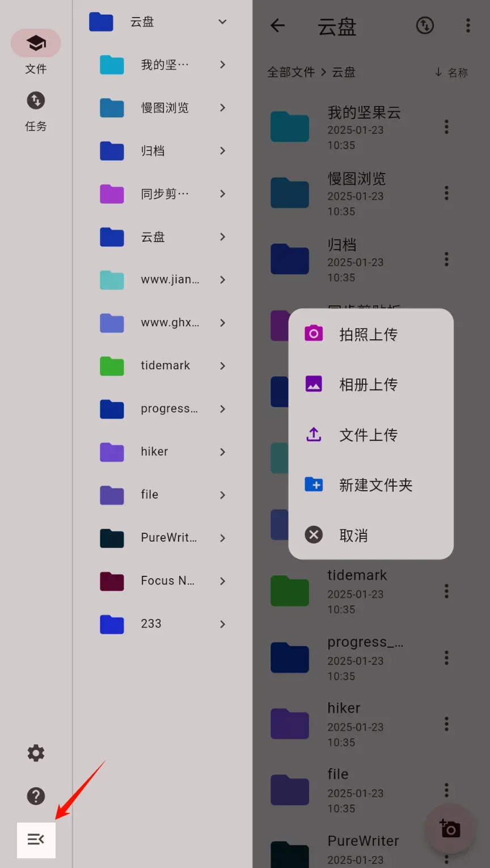Click the green tidemark folder icon in tree
Screen dimensions: 490x868
(112, 366)
